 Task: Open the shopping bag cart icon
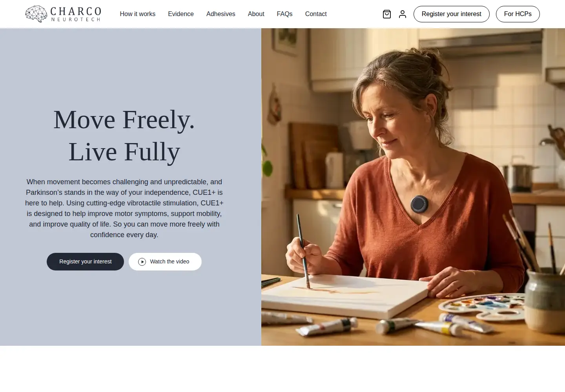(x=387, y=14)
